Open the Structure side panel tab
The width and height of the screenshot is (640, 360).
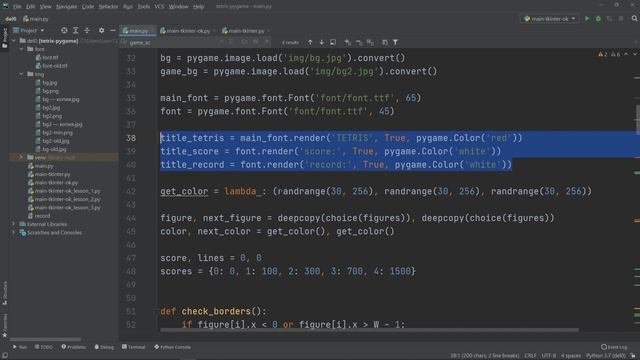click(x=4, y=293)
